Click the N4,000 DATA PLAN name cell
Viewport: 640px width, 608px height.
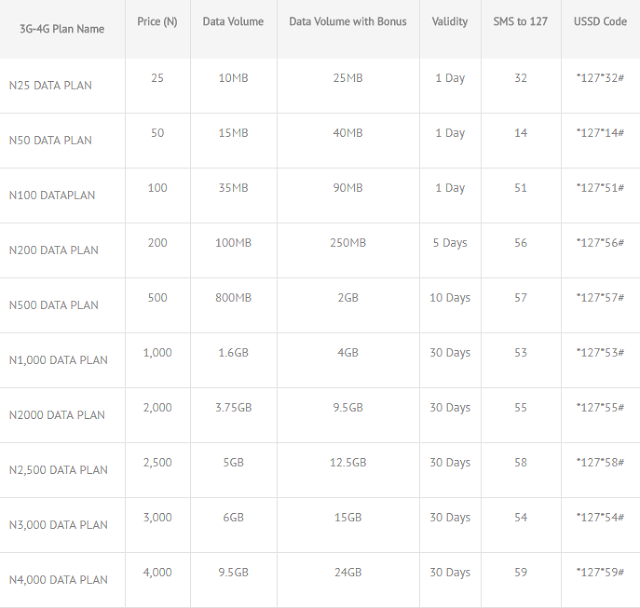pyautogui.click(x=58, y=580)
